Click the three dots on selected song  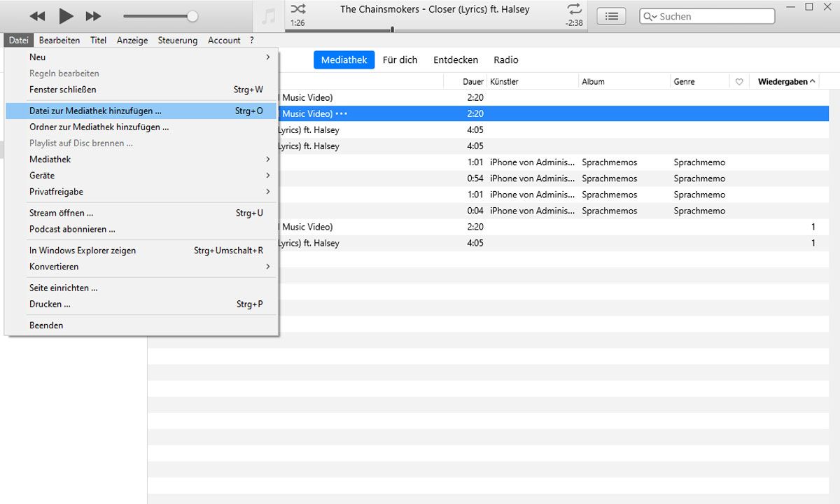click(x=342, y=113)
